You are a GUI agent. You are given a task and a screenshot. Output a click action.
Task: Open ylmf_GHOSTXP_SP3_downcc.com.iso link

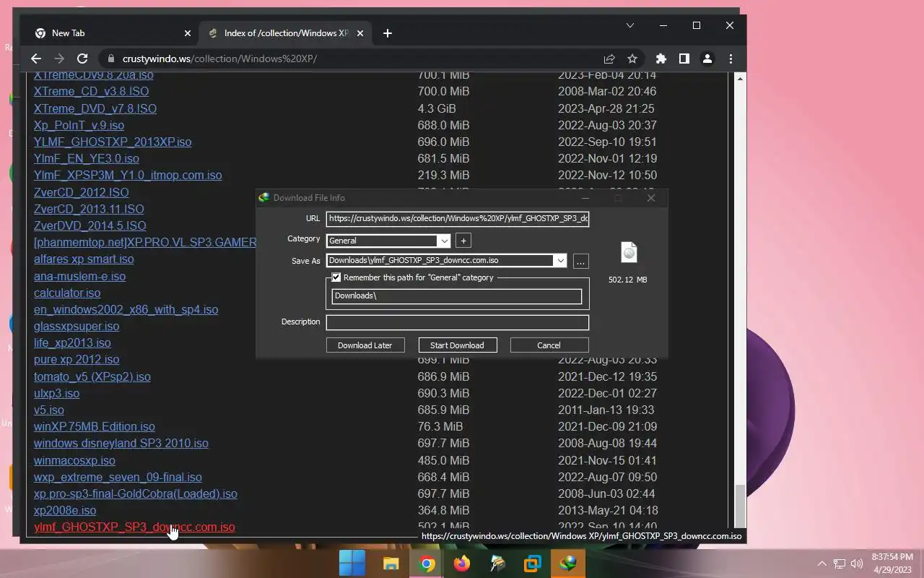[x=134, y=527]
